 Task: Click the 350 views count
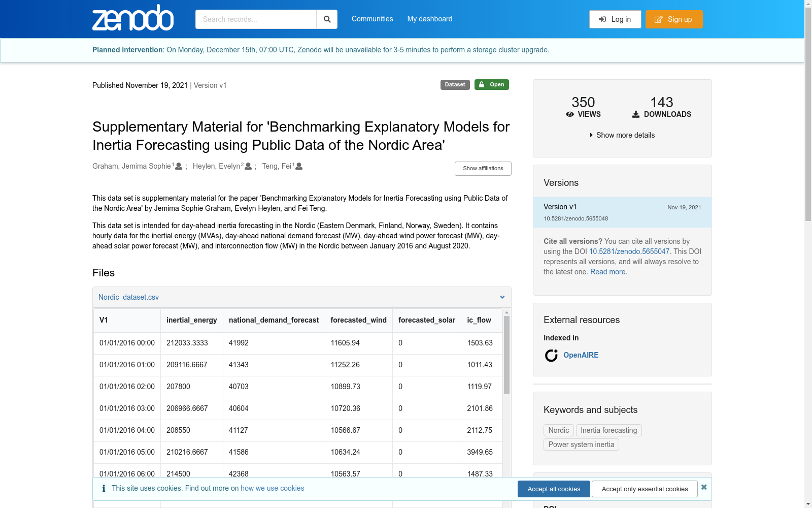point(583,103)
